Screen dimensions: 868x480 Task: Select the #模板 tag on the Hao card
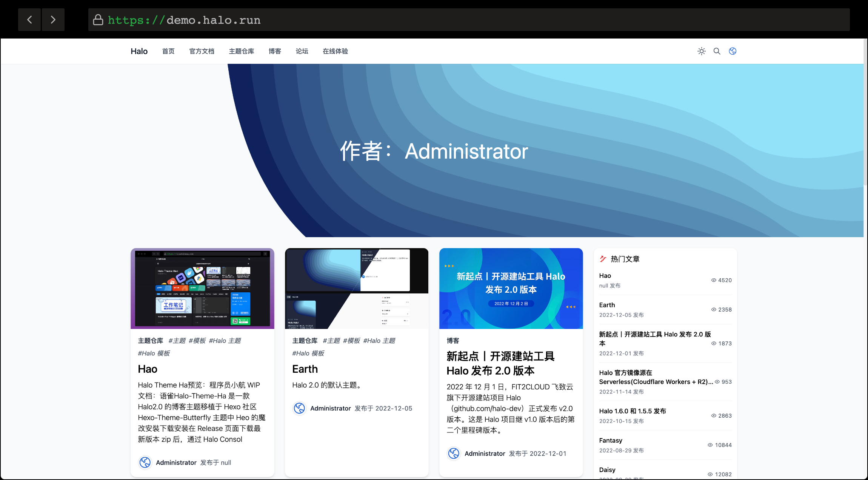point(197,340)
